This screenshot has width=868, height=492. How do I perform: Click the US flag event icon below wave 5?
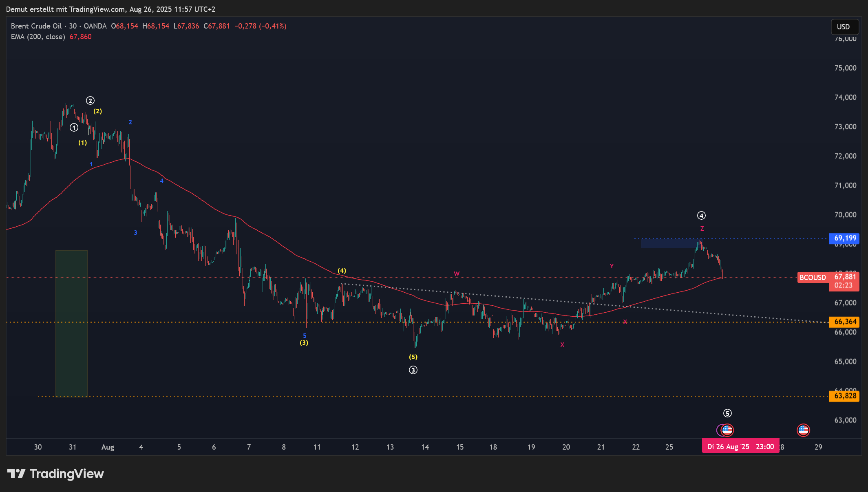[727, 430]
